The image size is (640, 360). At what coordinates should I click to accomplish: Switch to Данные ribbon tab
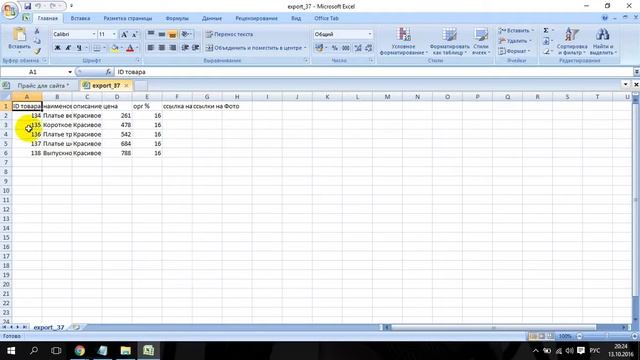click(x=212, y=18)
